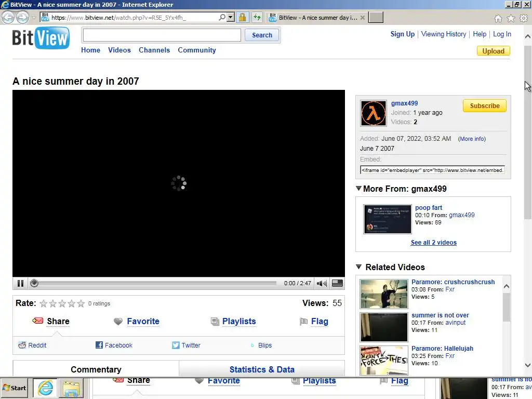532x399 pixels.
Task: Open the Channels navigation item
Action: [154, 50]
